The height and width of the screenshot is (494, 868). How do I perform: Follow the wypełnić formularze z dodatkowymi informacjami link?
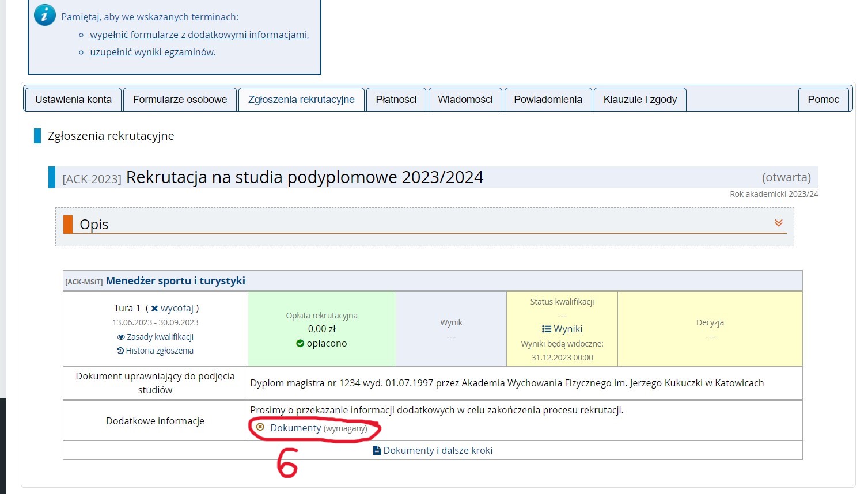coord(198,35)
